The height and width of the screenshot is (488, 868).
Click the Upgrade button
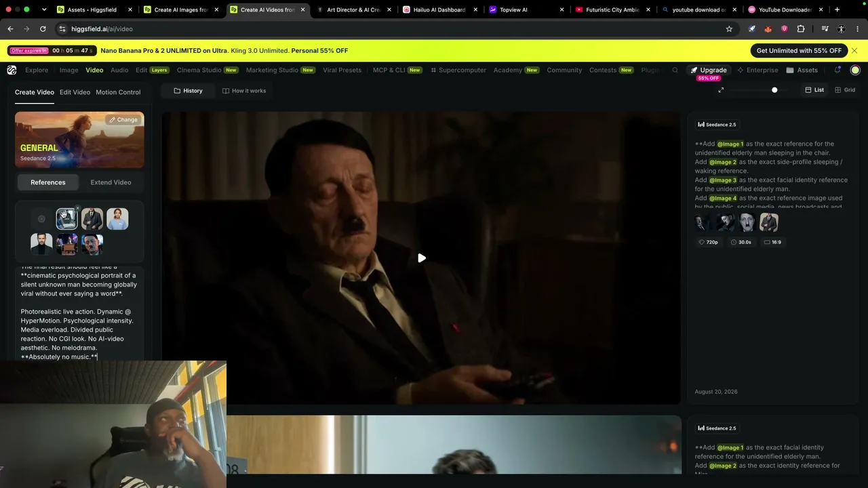tap(709, 70)
